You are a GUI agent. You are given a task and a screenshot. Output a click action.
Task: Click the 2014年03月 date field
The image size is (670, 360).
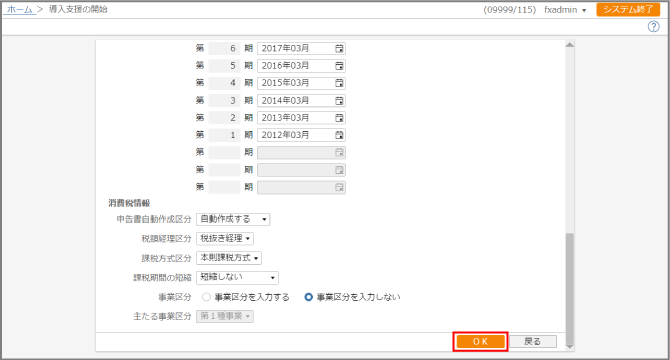[301, 101]
